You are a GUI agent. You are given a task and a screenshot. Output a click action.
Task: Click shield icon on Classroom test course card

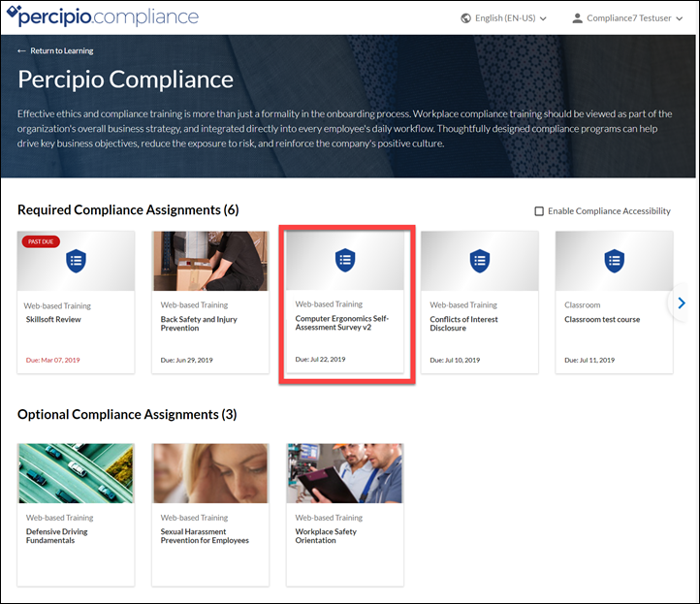(615, 261)
